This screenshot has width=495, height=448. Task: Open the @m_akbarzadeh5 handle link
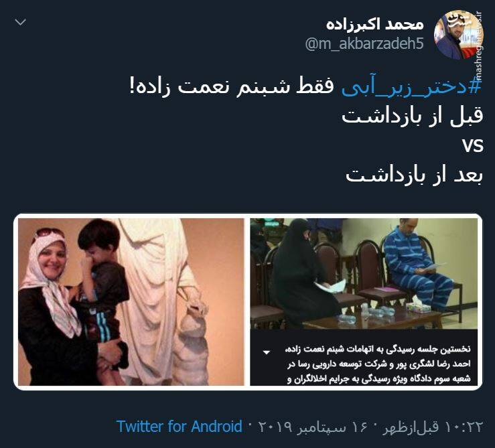(x=364, y=44)
